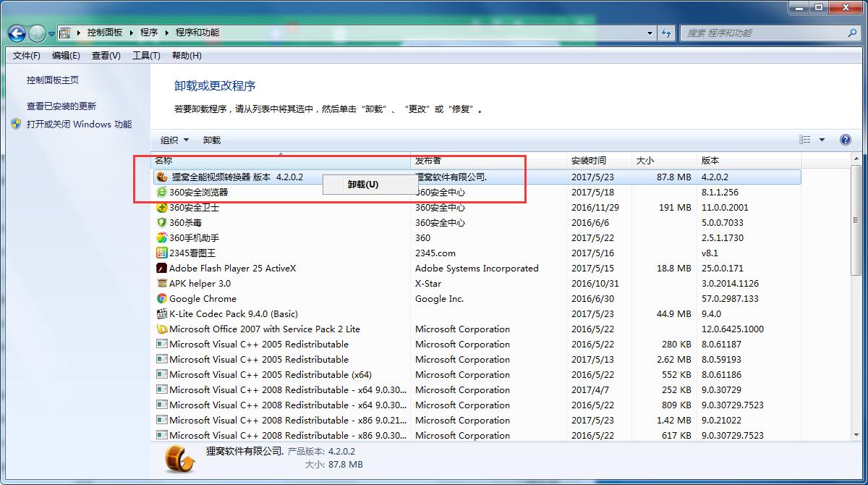Open help with the question mark icon

click(x=845, y=140)
